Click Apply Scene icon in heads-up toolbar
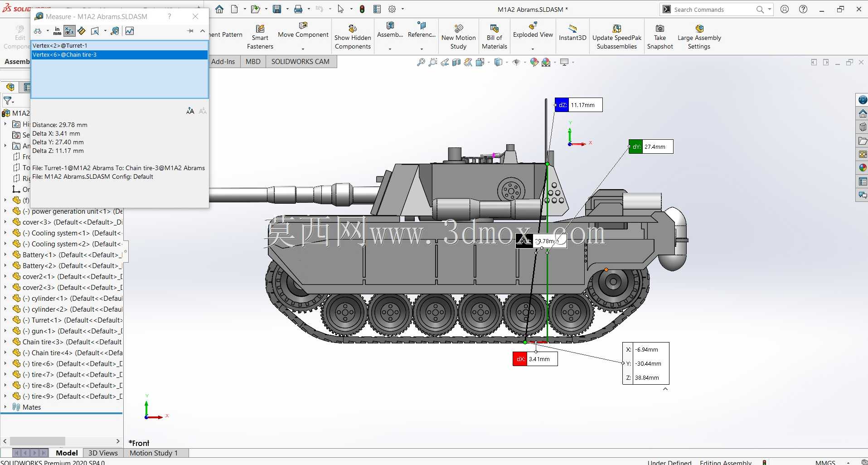The width and height of the screenshot is (868, 465). pyautogui.click(x=546, y=62)
